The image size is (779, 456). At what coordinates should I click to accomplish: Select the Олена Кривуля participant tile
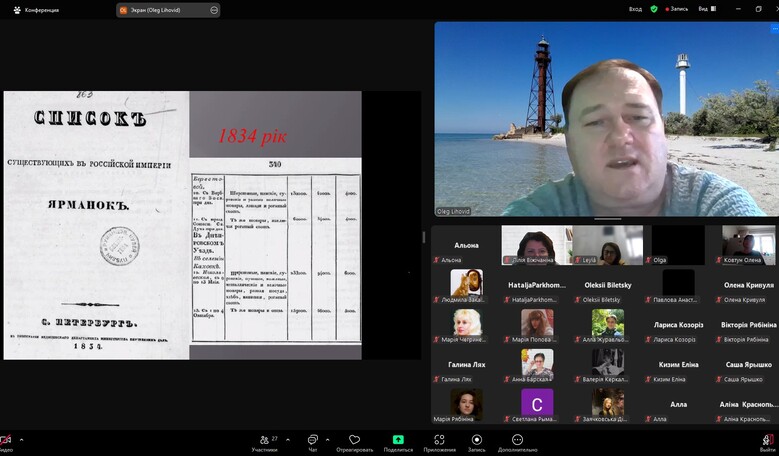pos(748,285)
